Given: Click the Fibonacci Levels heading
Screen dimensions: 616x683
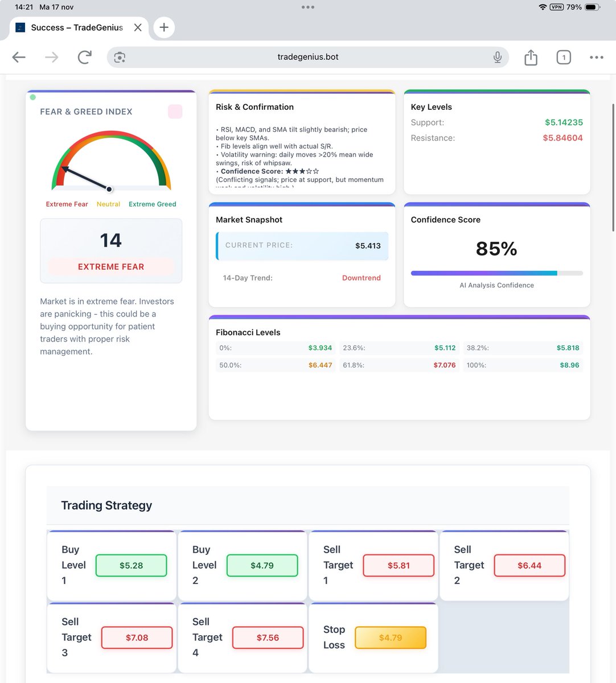Looking at the screenshot, I should pyautogui.click(x=248, y=332).
